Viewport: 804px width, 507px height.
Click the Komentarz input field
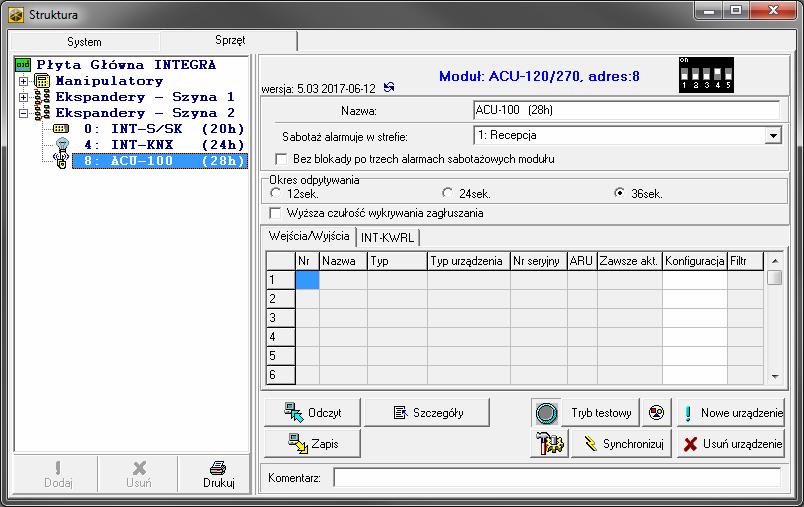(x=557, y=478)
